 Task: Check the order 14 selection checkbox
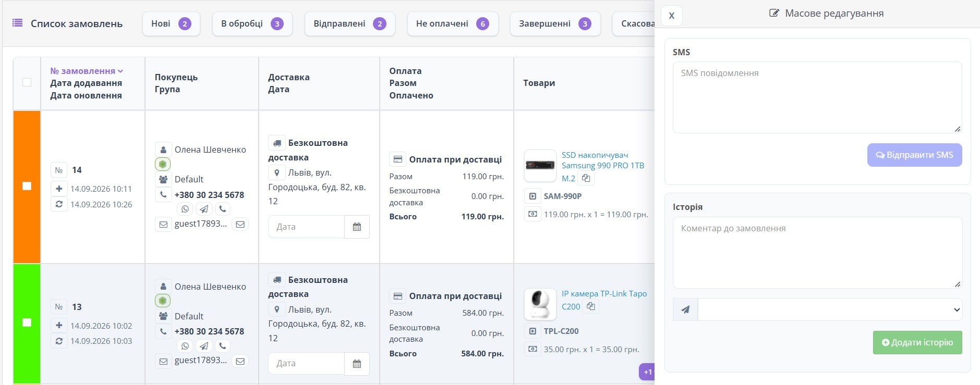click(x=27, y=186)
